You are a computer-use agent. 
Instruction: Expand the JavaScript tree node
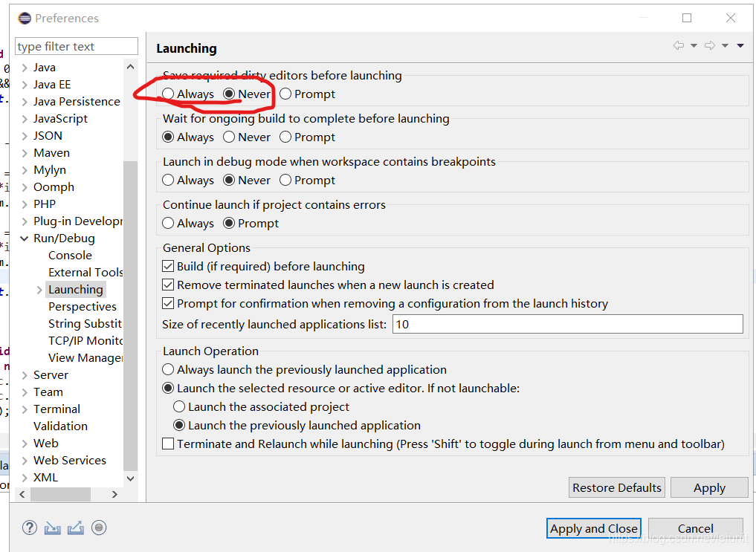click(25, 119)
